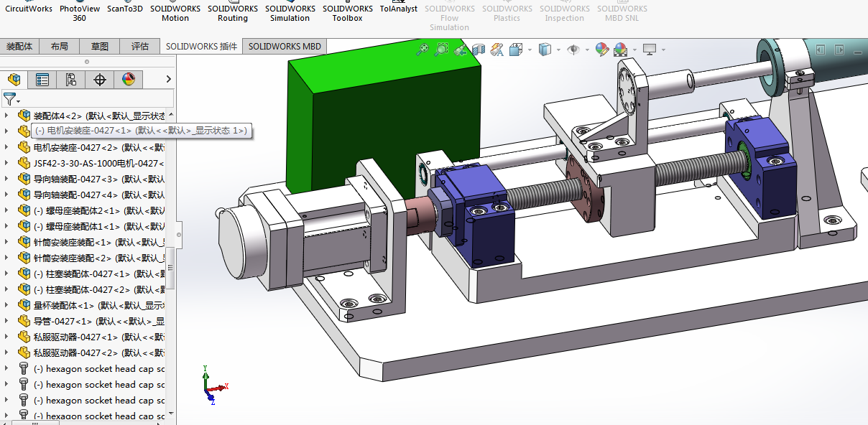The width and height of the screenshot is (868, 425).
Task: Toggle the SOLIDWORKS Toolbox add-in
Action: coord(348,13)
